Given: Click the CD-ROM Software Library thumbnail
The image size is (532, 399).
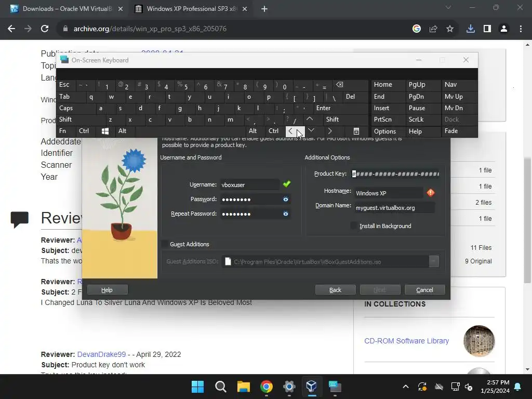Looking at the screenshot, I should 479,341.
